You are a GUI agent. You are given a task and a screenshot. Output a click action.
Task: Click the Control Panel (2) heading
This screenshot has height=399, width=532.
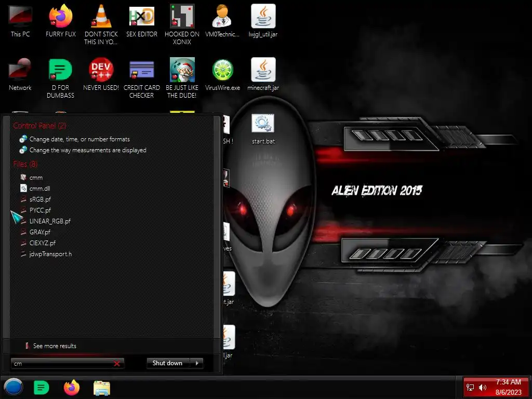pyautogui.click(x=39, y=126)
